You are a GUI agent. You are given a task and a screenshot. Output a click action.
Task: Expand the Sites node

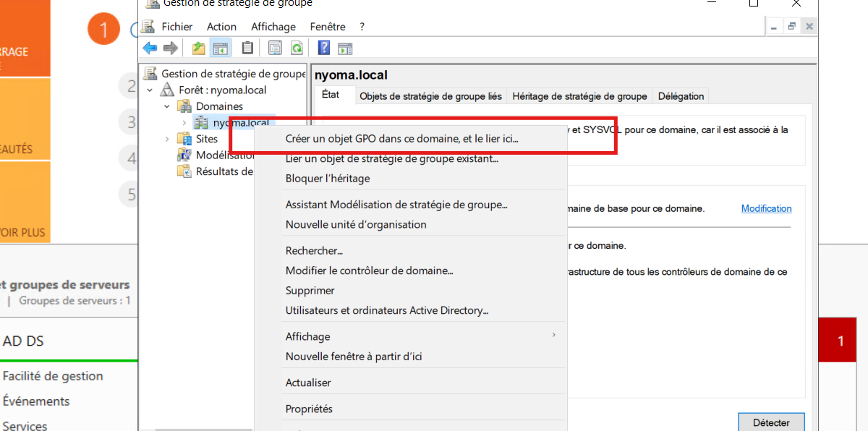[x=167, y=139]
